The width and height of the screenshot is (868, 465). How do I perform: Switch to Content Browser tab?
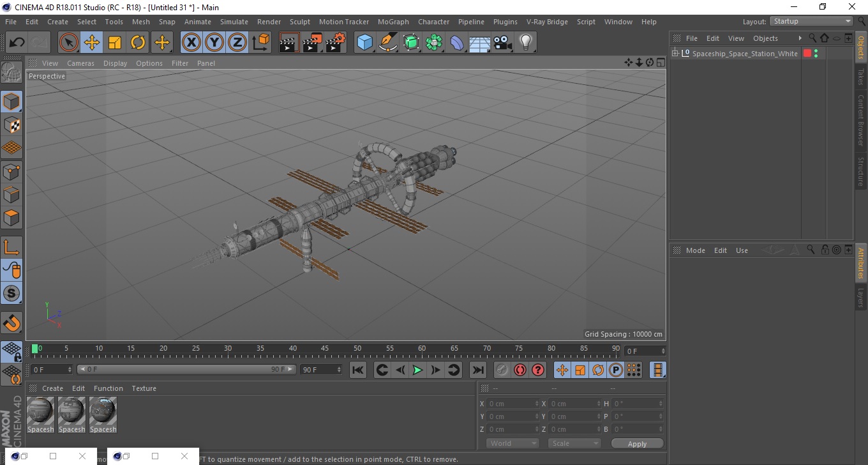861,120
